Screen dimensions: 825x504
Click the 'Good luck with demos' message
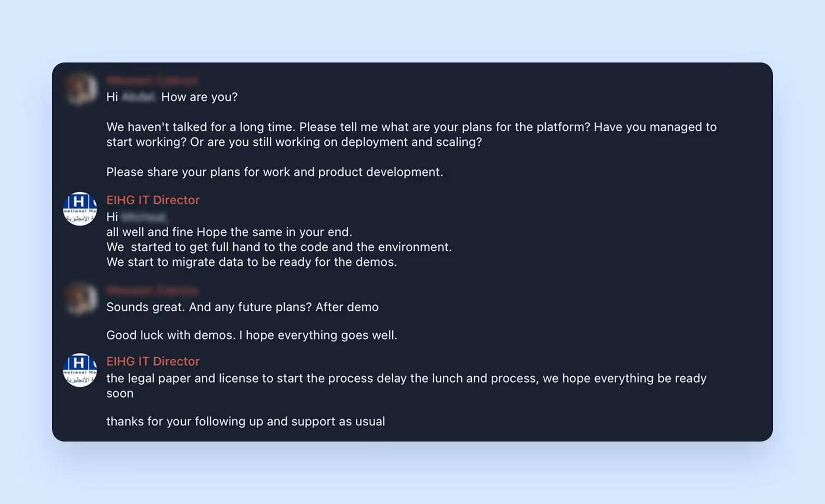pos(252,335)
